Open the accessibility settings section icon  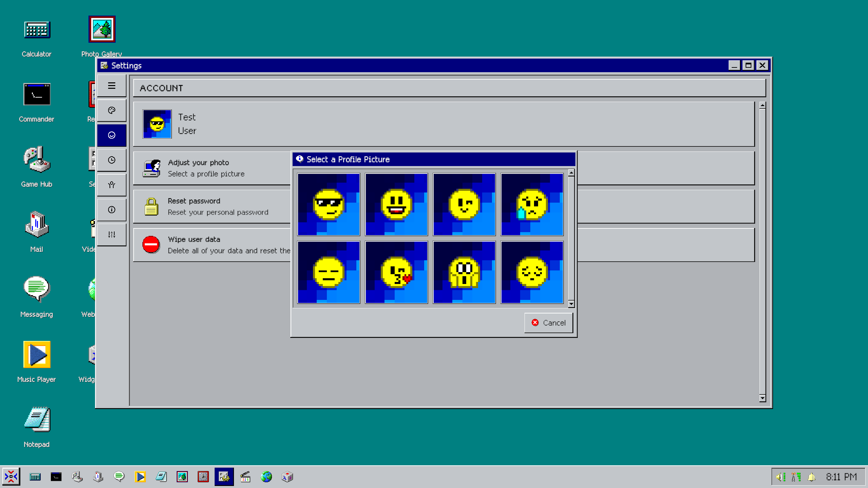click(x=112, y=185)
